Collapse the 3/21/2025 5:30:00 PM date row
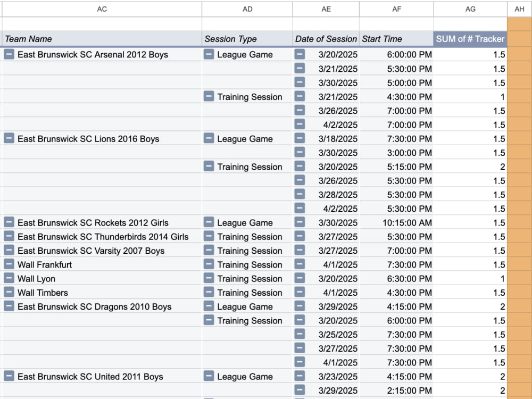Screen dimensions: 532x399 tap(300, 68)
